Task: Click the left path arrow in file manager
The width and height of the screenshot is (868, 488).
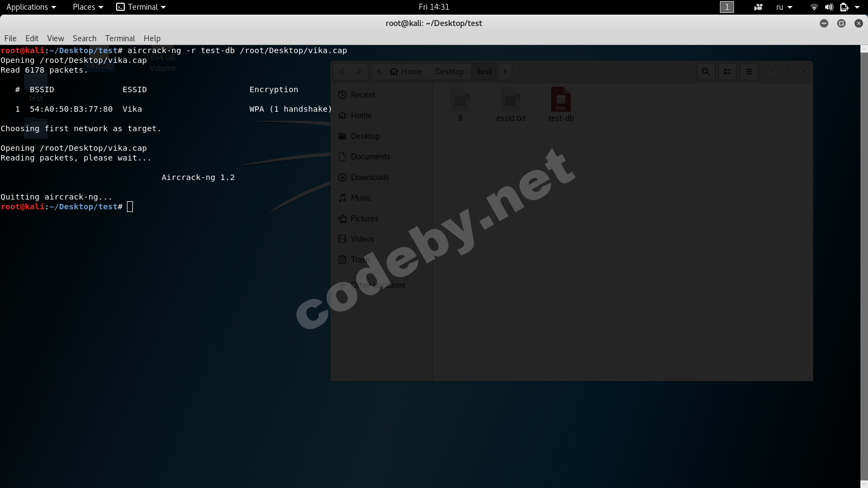Action: tap(379, 72)
